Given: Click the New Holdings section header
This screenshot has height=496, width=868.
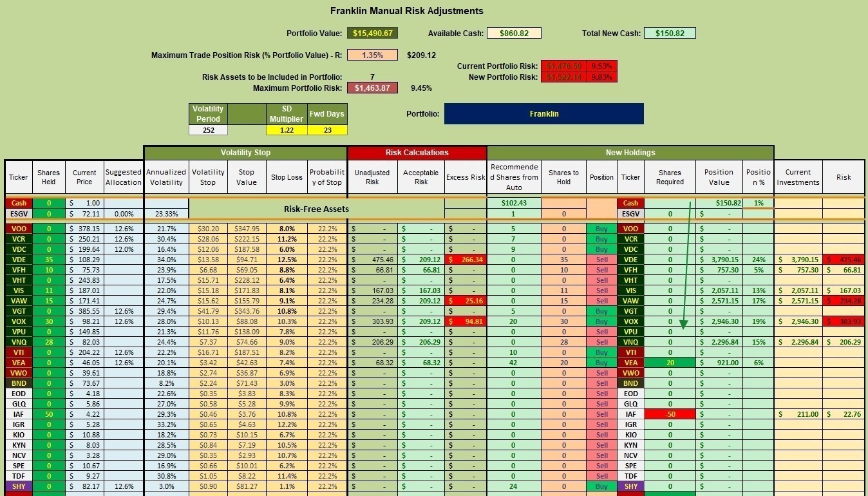Looking at the screenshot, I should (x=630, y=153).
